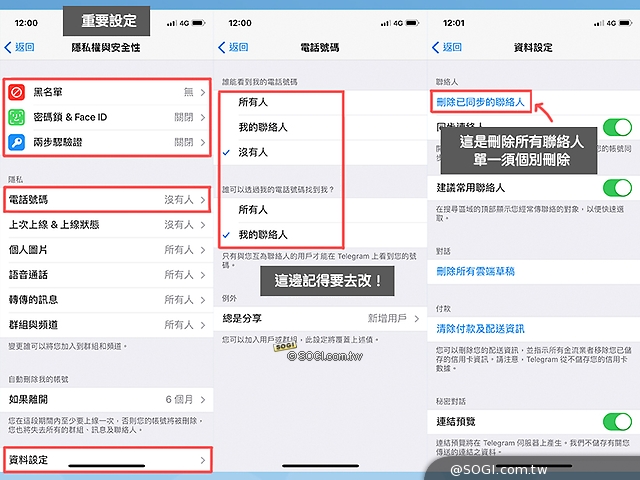Open 轉傳的訊息 privacy setting

tap(107, 300)
